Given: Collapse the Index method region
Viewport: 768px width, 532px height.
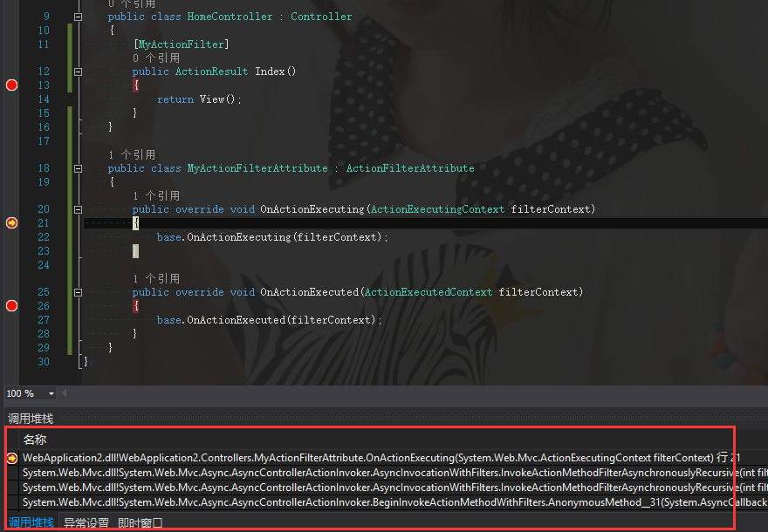Looking at the screenshot, I should point(78,72).
